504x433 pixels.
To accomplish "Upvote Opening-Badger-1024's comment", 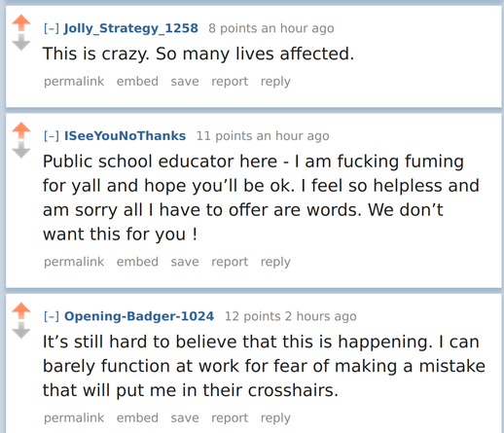I will pos(21,310).
